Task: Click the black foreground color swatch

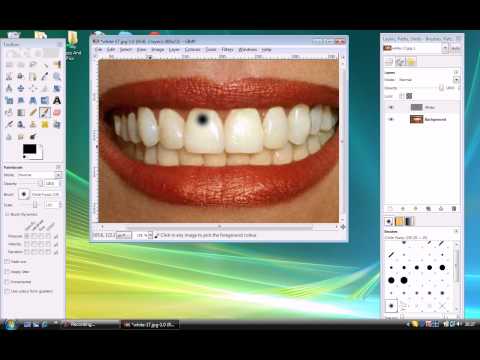Action: pyautogui.click(x=29, y=149)
